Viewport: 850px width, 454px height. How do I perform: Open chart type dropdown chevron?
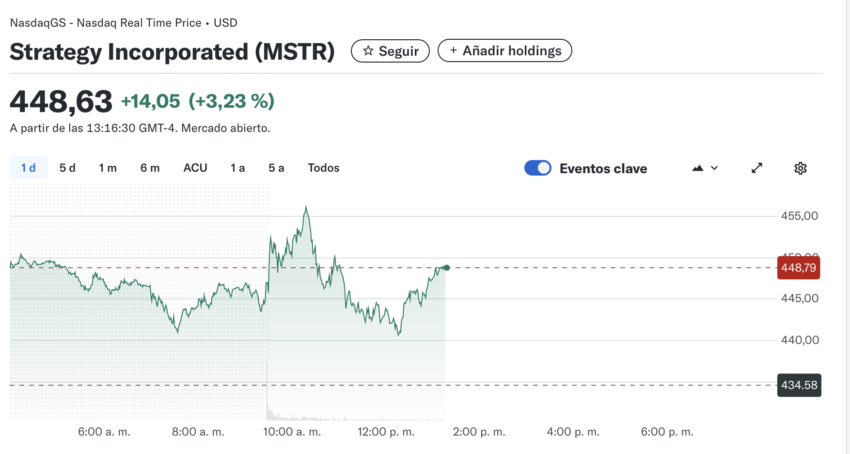[x=714, y=168]
